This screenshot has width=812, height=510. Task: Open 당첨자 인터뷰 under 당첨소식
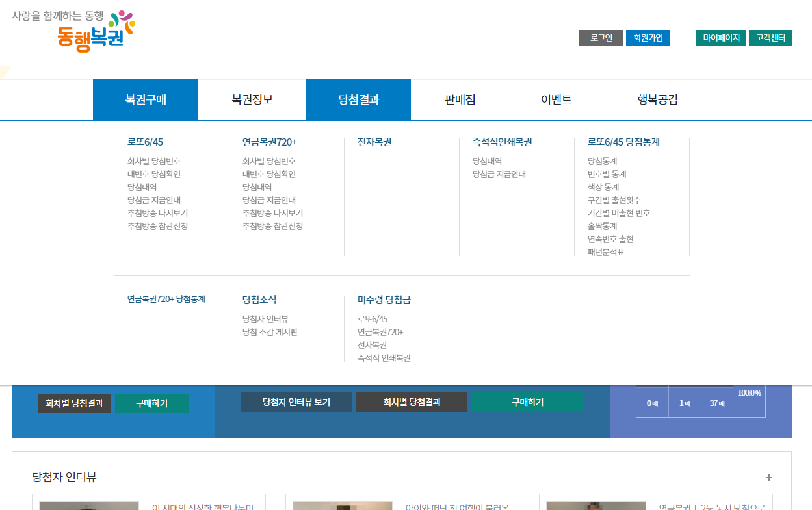265,319
